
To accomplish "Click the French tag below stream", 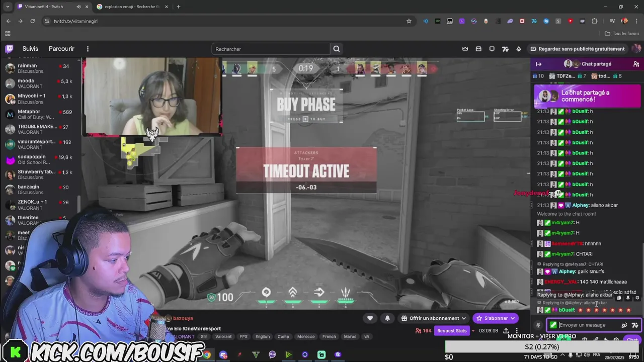I will [x=330, y=337].
